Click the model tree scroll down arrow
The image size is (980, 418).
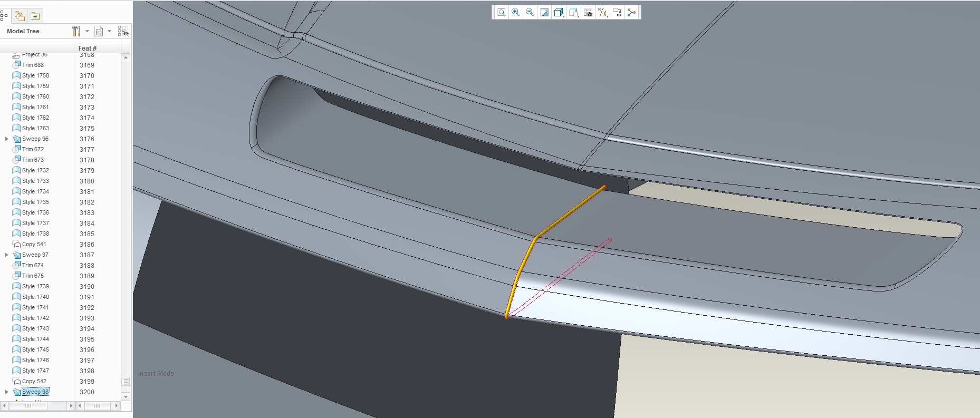(x=126, y=396)
